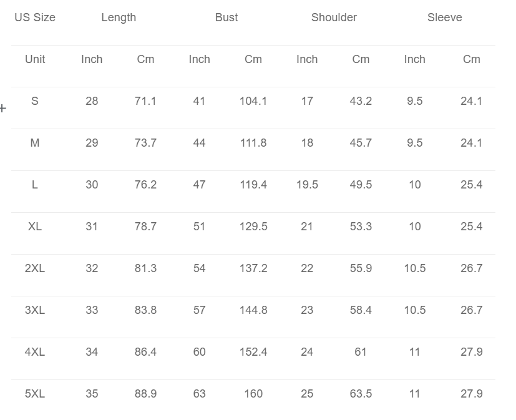Click the Bust column header
516x420 pixels.
(x=226, y=17)
